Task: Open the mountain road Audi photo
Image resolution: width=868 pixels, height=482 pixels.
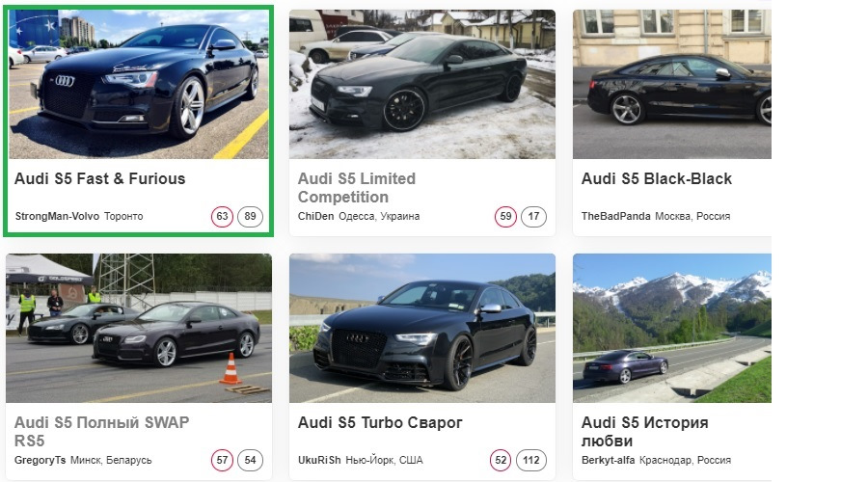Action: tap(672, 328)
